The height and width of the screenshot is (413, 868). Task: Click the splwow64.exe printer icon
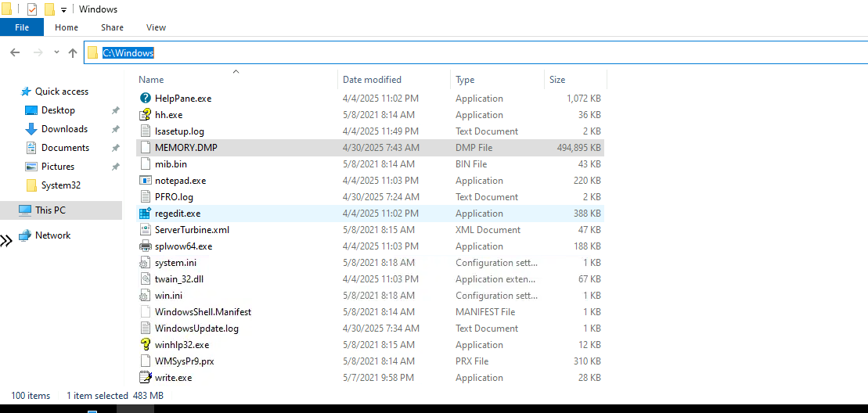(146, 246)
